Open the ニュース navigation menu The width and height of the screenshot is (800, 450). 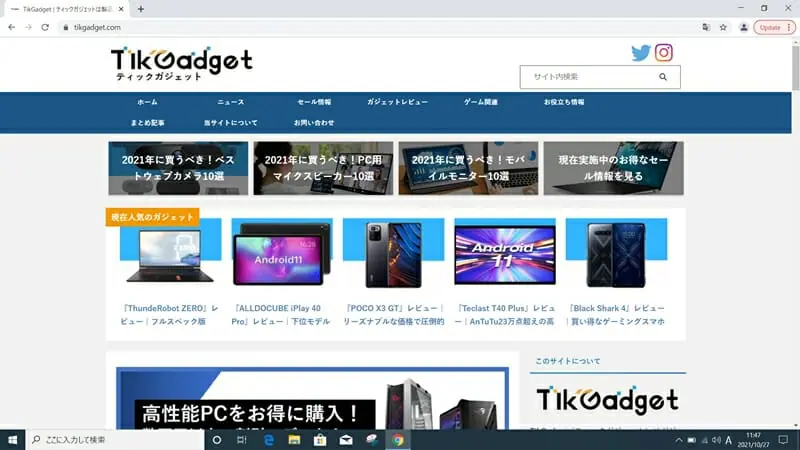[230, 102]
